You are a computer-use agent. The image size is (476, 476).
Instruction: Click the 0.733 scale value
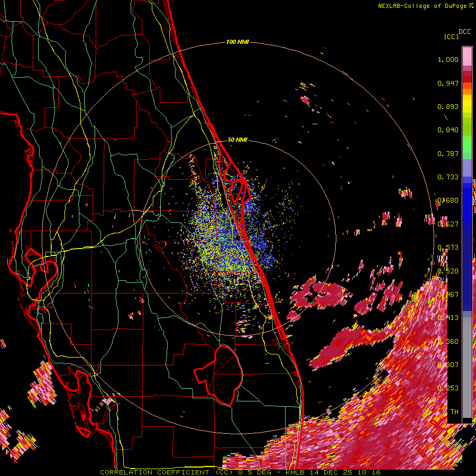pos(448,177)
